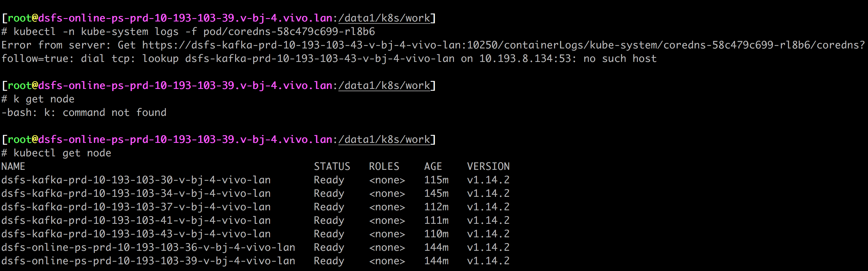
Task: Click the age value 110m
Action: click(x=436, y=234)
